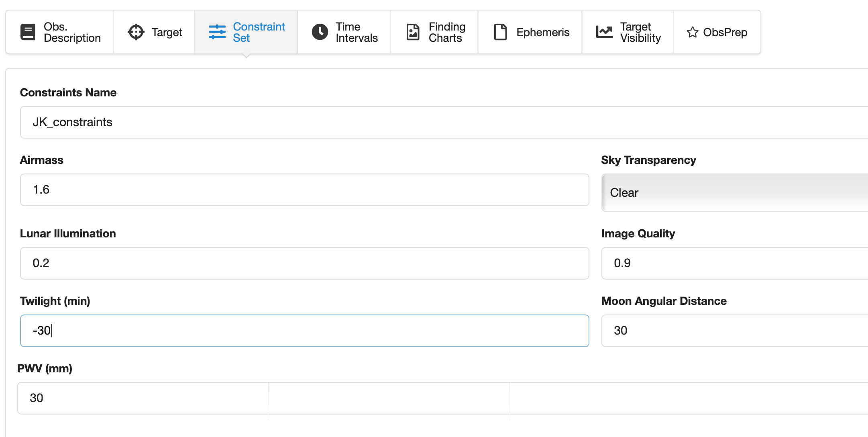Click the Constraints Name input field

click(442, 122)
